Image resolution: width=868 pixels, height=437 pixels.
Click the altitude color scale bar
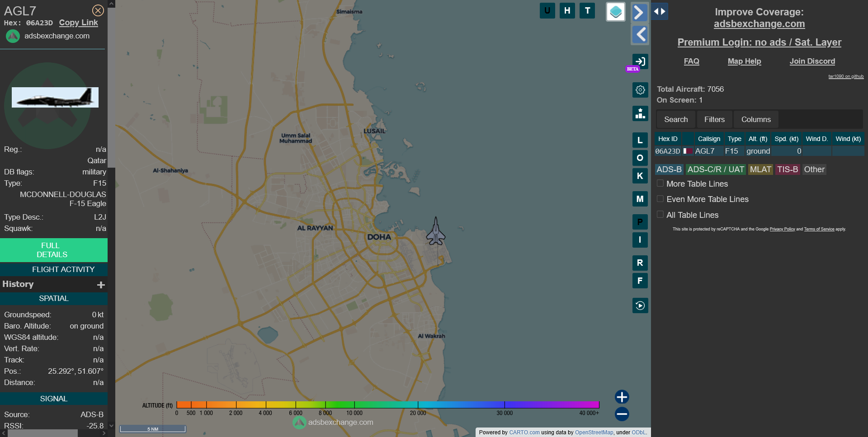pyautogui.click(x=387, y=404)
